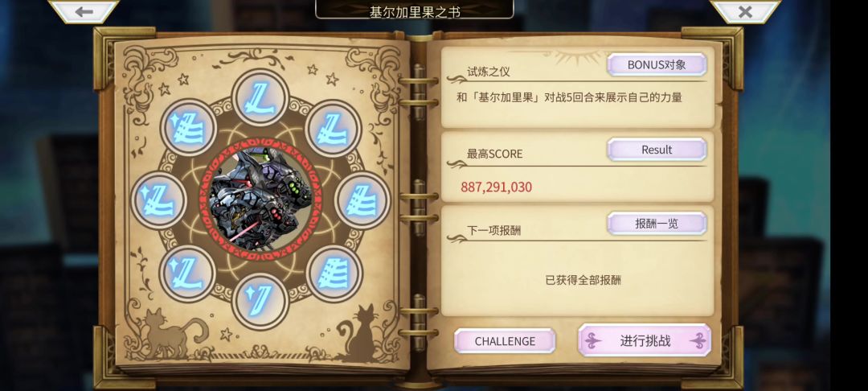The image size is (868, 391).
Task: Open the BONUS对象 list
Action: pos(657,65)
